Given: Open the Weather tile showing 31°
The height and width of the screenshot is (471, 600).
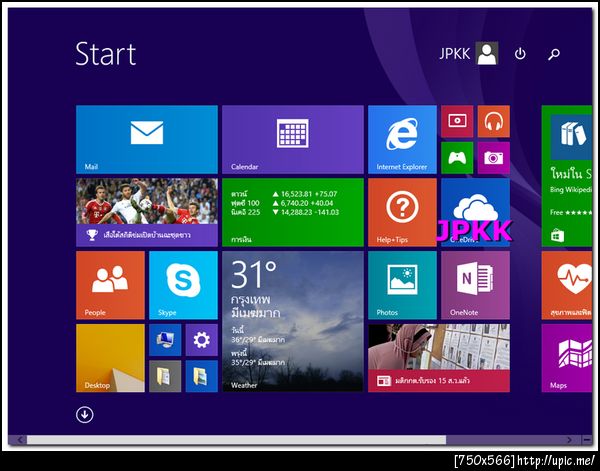Looking at the screenshot, I should (293, 322).
